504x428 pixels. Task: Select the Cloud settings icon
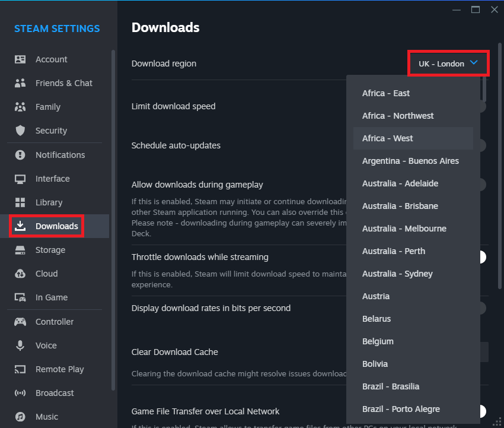(19, 274)
